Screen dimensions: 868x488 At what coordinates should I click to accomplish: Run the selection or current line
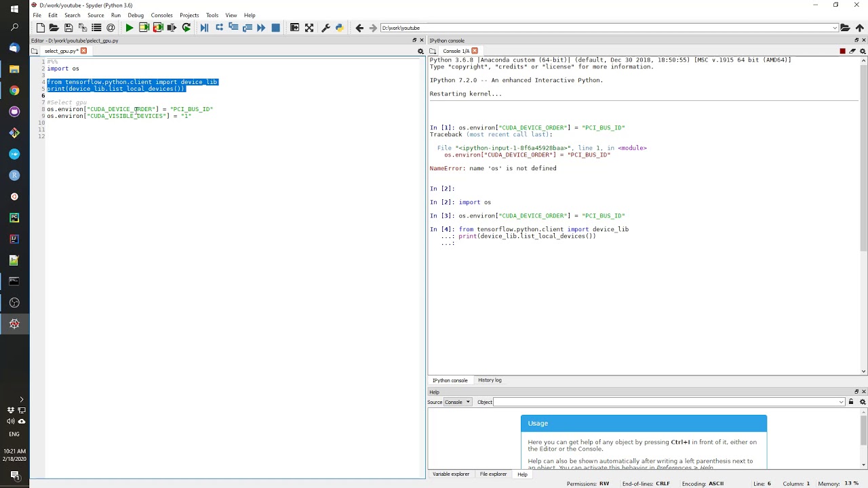pos(172,28)
